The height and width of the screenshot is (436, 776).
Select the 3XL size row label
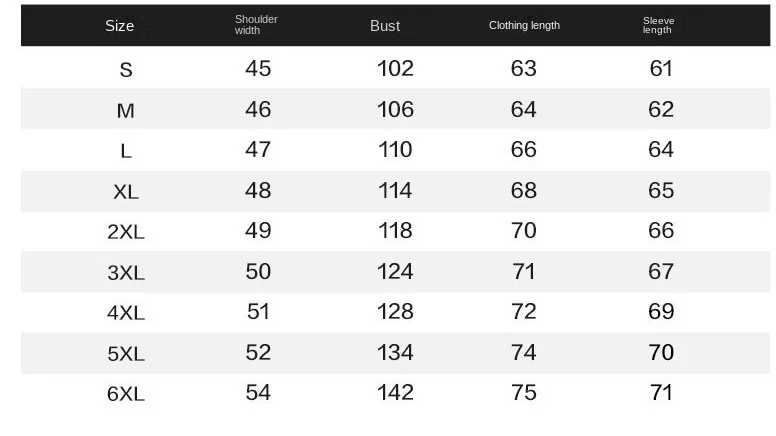[x=126, y=273]
